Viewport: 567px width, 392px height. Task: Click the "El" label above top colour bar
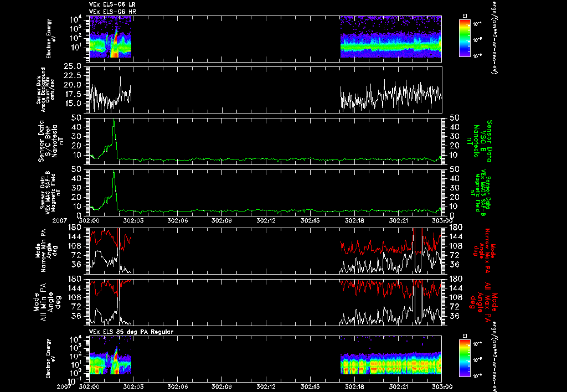pos(465,16)
